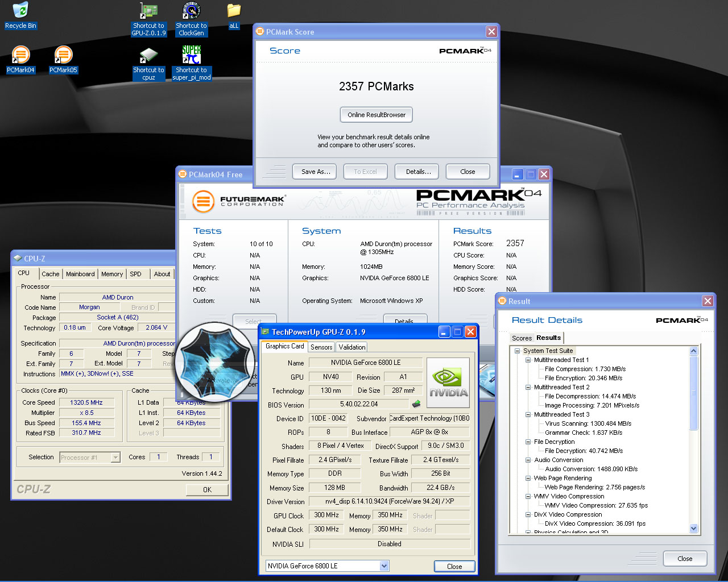Screen dimensions: 728x582
Task: Select 'File Compression: 1.730 MB/s' row
Action: tap(585, 369)
